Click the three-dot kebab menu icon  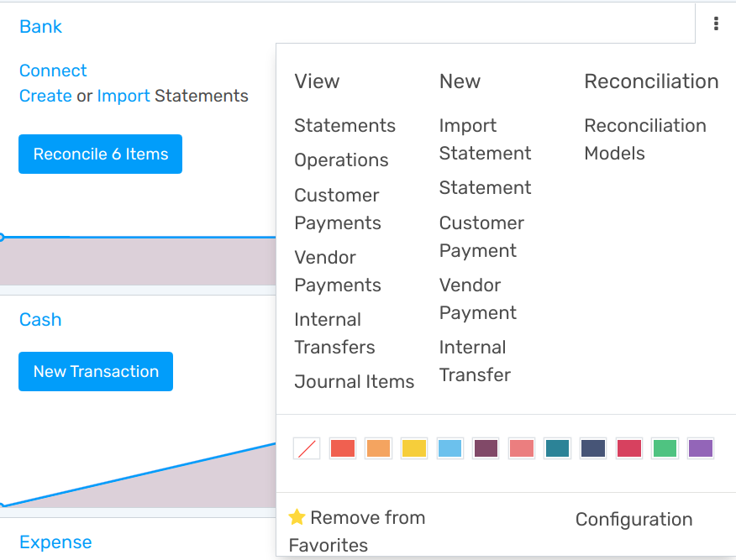[716, 24]
